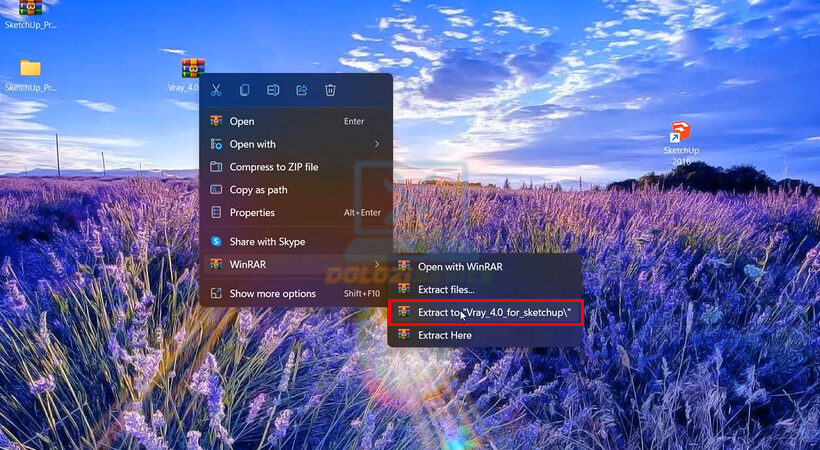
Task: Click the Share icon in context menu
Action: [302, 90]
